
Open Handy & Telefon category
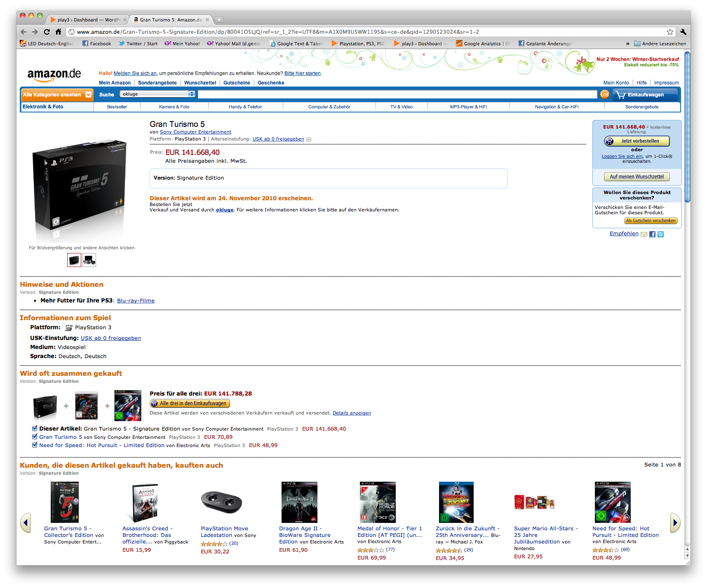coord(245,107)
